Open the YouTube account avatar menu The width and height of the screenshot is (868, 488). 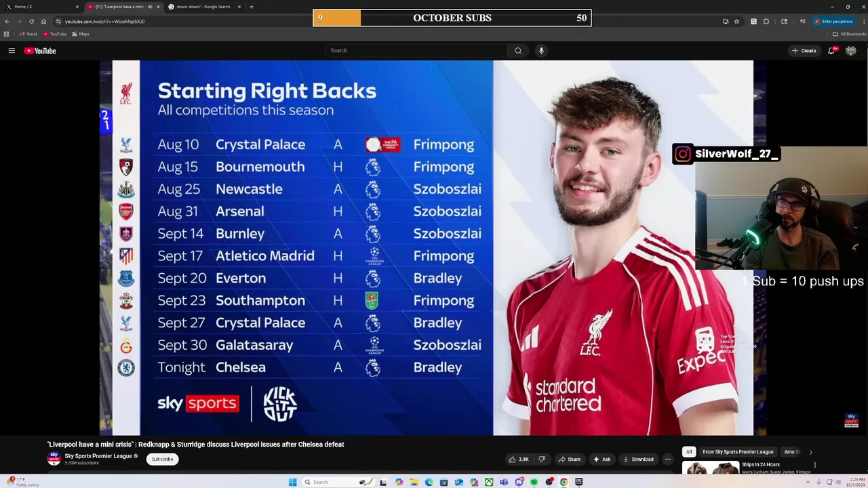(851, 50)
